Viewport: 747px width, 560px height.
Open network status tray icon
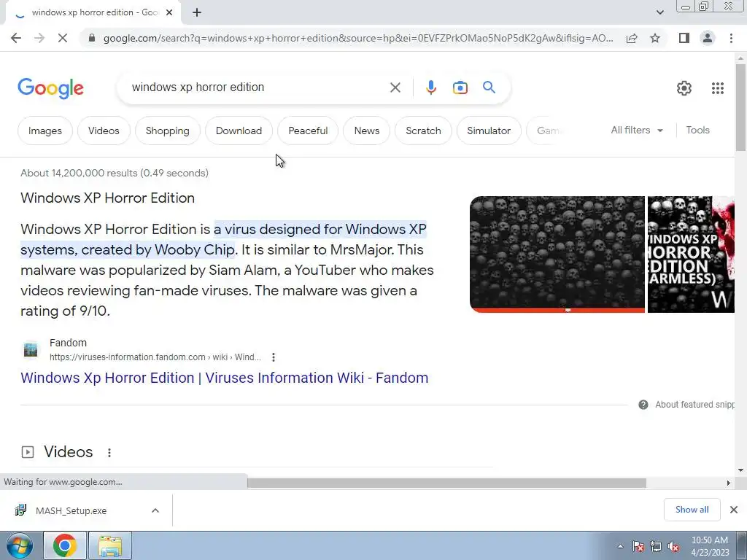(656, 547)
